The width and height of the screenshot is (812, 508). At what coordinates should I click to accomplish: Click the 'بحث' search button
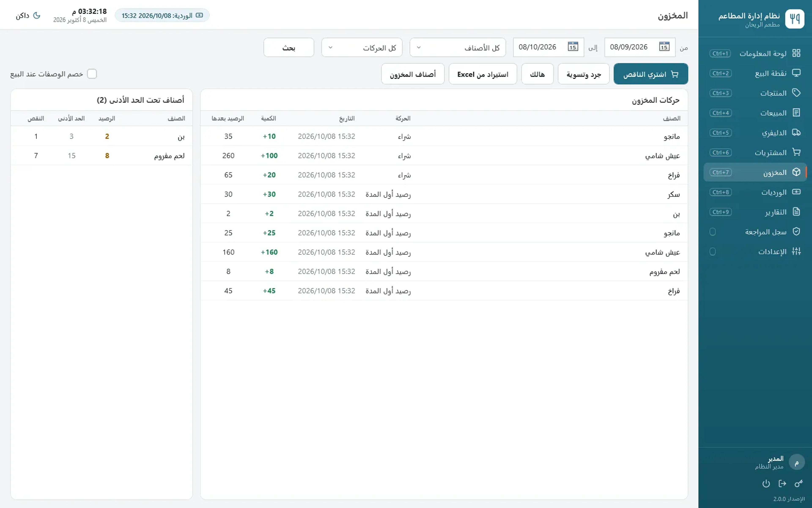pyautogui.click(x=289, y=47)
